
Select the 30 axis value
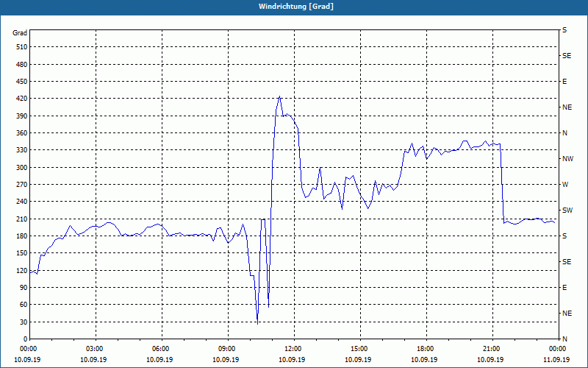pyautogui.click(x=24, y=322)
